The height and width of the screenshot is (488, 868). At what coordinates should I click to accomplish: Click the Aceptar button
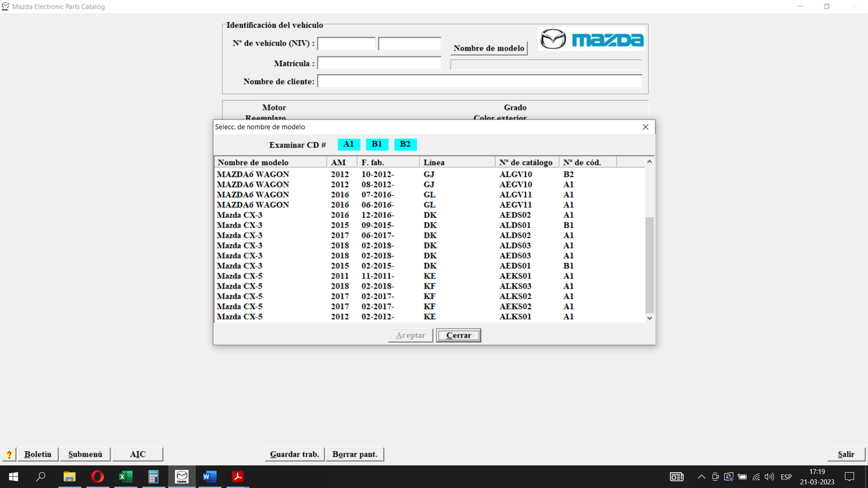(410, 336)
